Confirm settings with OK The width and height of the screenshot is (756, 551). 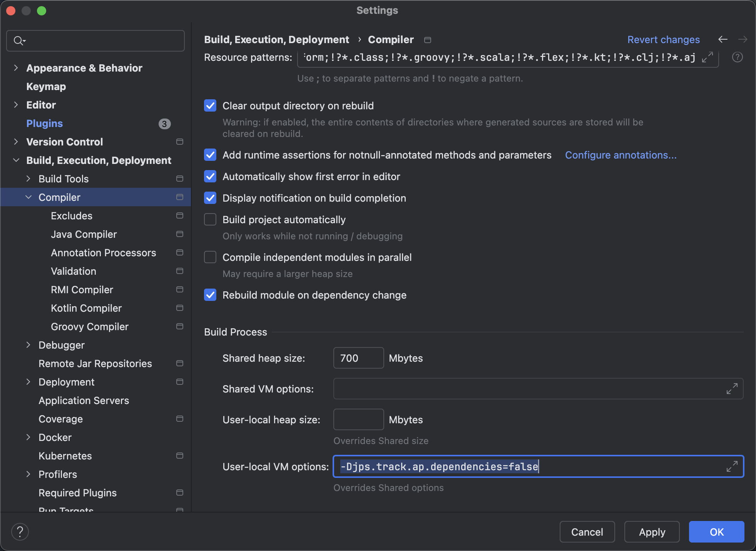pyautogui.click(x=717, y=532)
